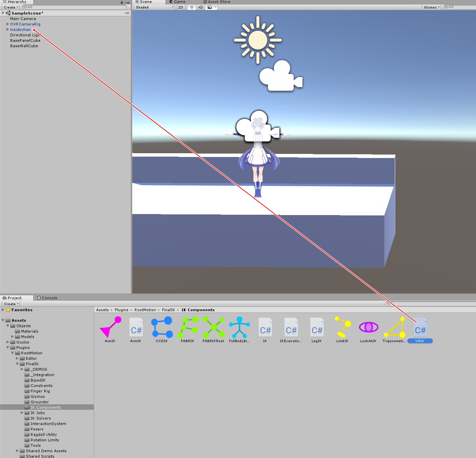This screenshot has width=476, height=458.
Task: Select the TrigonometricIK script icon
Action: [394, 327]
